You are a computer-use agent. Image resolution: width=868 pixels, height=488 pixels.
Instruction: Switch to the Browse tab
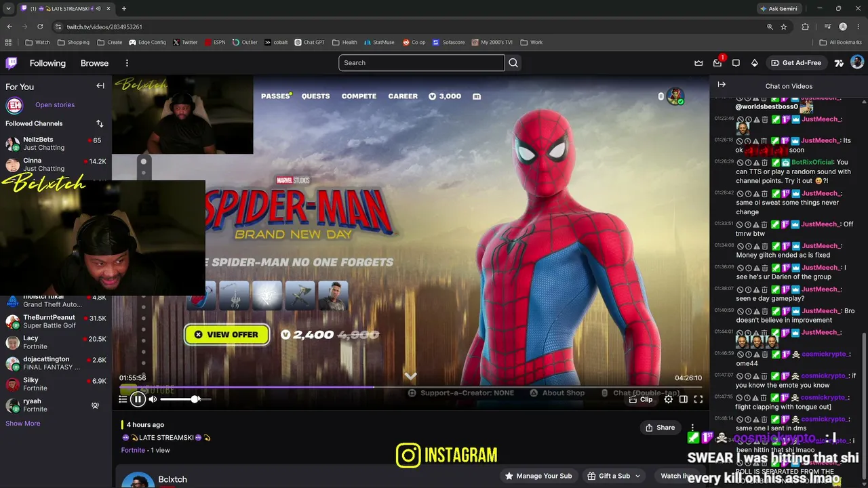pyautogui.click(x=94, y=63)
